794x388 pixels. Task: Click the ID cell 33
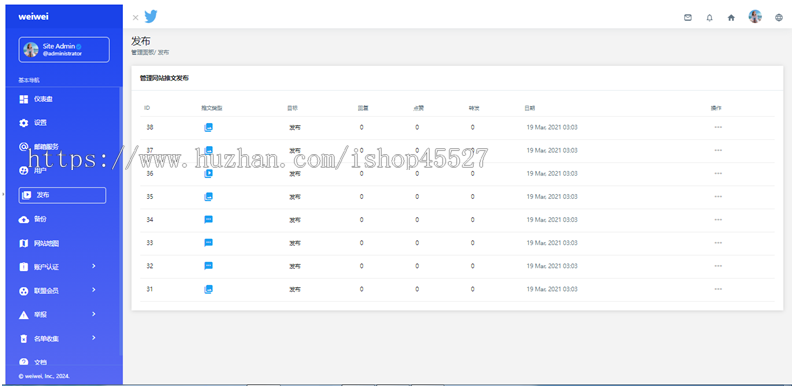(150, 243)
